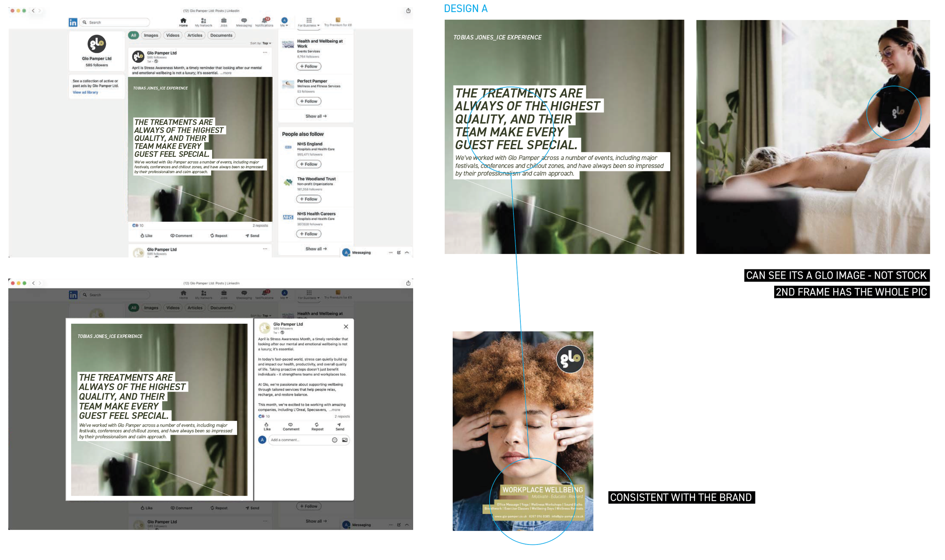The image size is (945, 560).
Task: Expand '…more' on upper feed post text
Action: pos(226,73)
